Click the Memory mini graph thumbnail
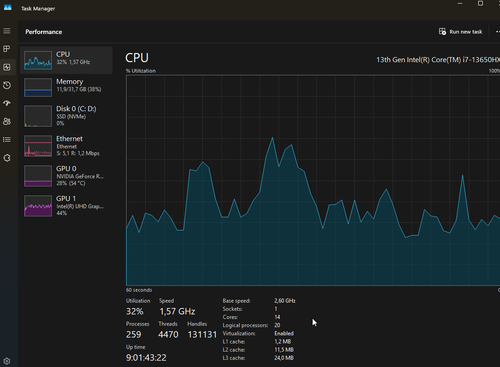The width and height of the screenshot is (500, 367). (38, 87)
